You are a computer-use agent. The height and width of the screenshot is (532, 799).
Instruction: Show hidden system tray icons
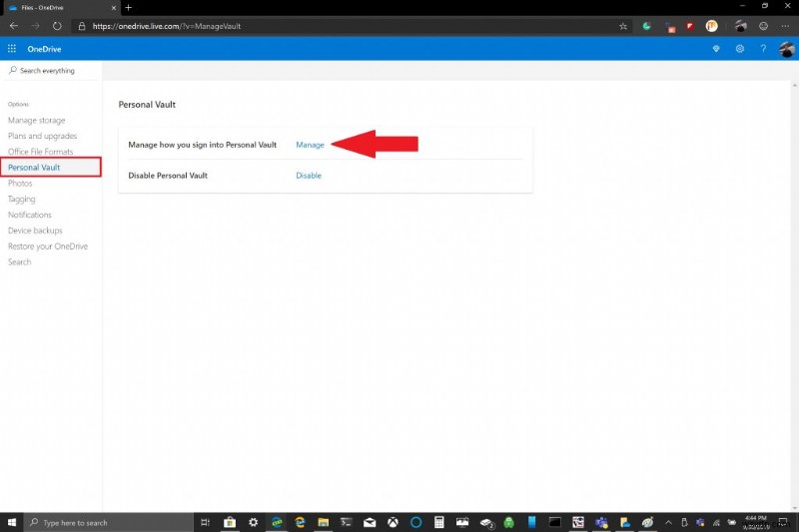pyautogui.click(x=668, y=522)
